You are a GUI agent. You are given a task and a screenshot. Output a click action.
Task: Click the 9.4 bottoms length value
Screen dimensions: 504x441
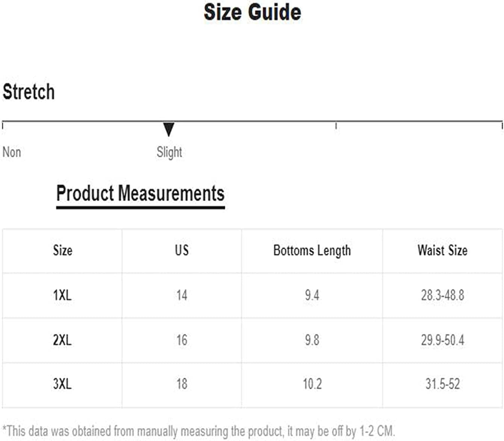pos(312,295)
